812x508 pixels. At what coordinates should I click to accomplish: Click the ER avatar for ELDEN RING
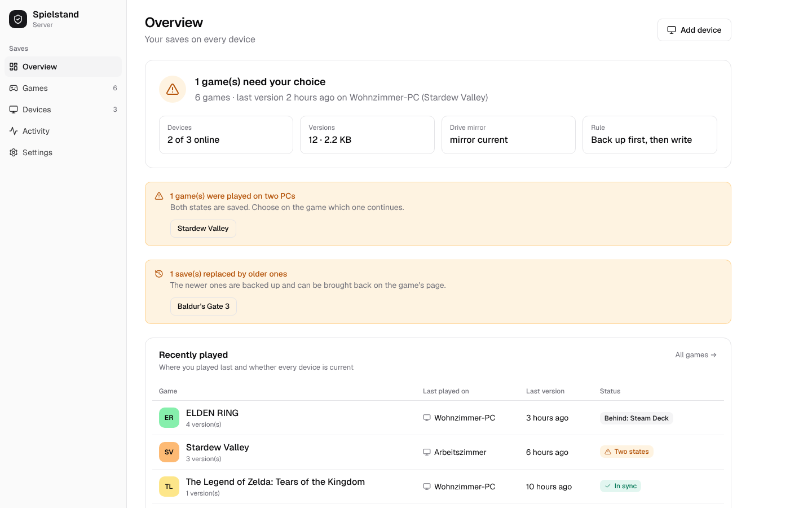click(169, 418)
